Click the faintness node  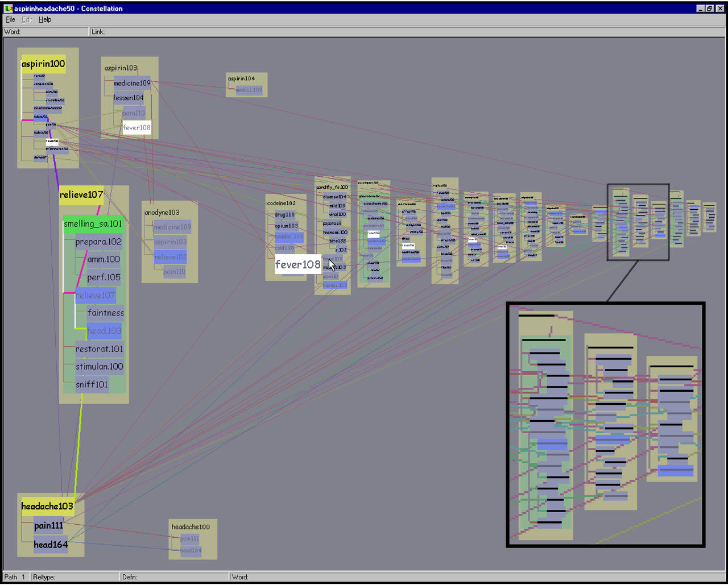click(105, 313)
